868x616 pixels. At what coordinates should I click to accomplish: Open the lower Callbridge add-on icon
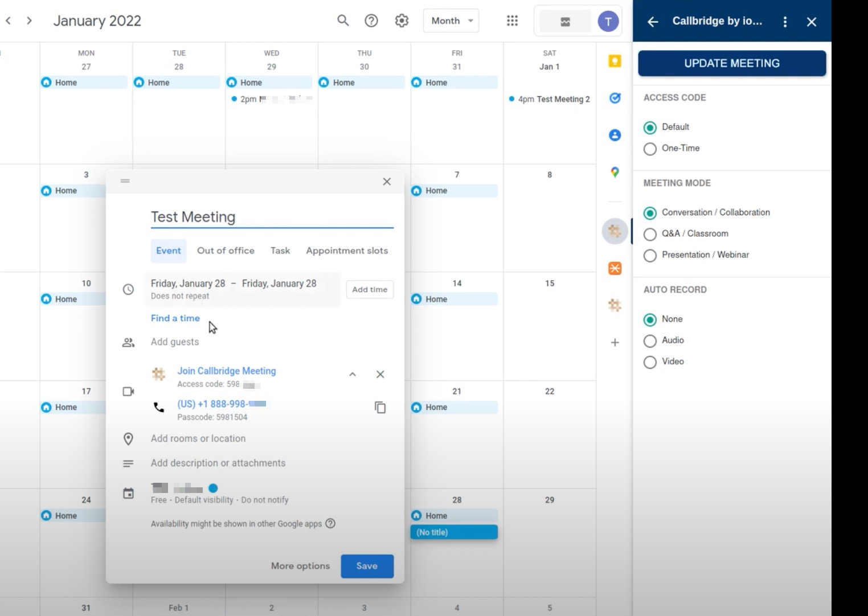615,305
